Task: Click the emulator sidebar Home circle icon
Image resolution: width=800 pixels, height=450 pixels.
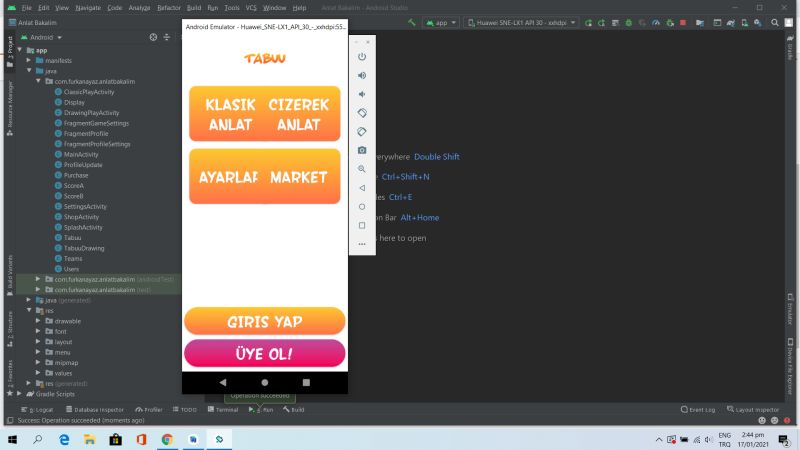Action: point(362,207)
